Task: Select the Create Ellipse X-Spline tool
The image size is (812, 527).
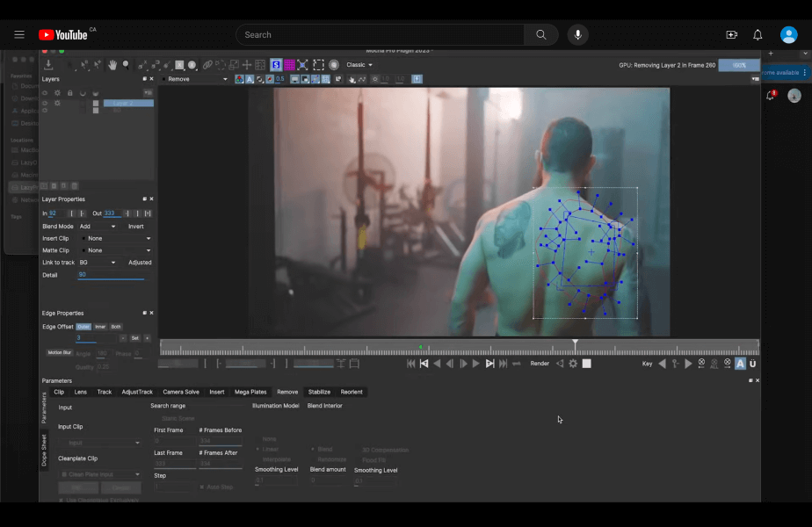Action: tap(192, 65)
